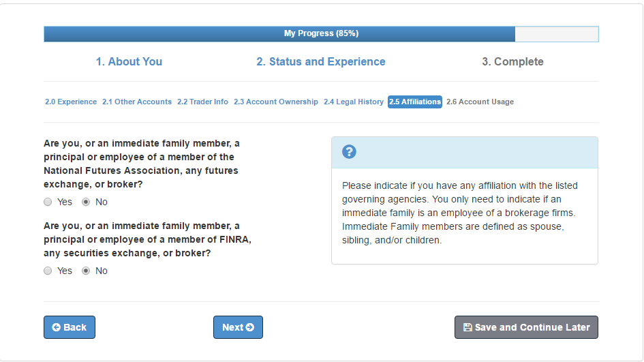Image resolution: width=644 pixels, height=362 pixels.
Task: Open the 2.3 Account Ownership tab
Action: (275, 102)
